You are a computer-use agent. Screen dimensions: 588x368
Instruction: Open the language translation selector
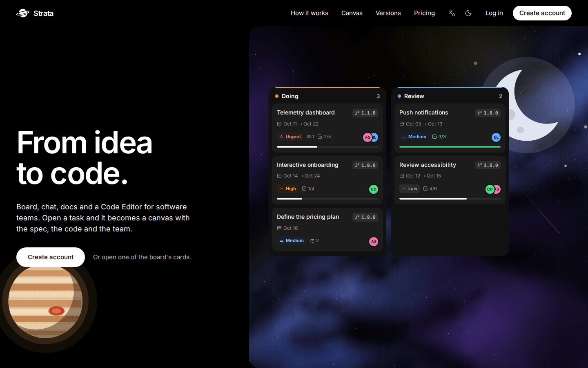click(x=452, y=13)
